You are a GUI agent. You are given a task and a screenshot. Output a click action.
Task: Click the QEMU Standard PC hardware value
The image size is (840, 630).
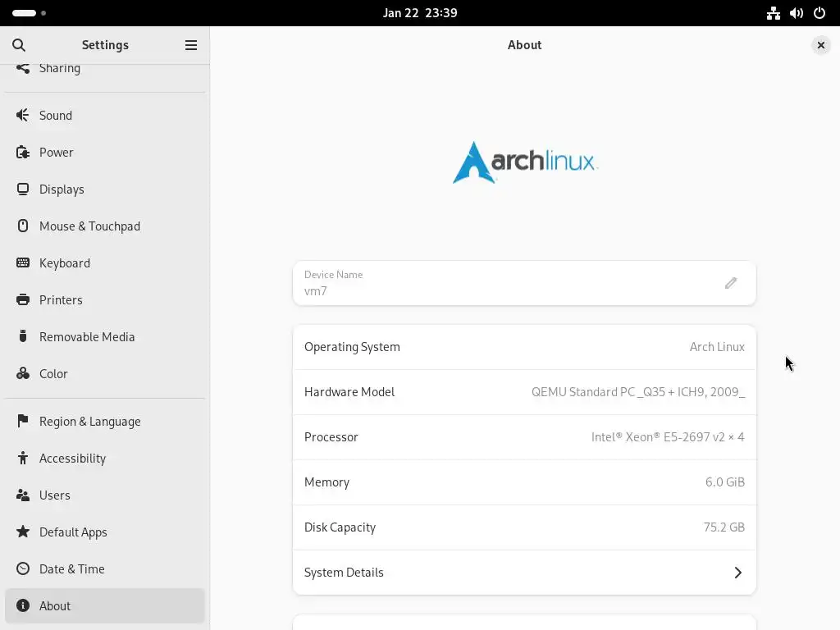coord(638,392)
